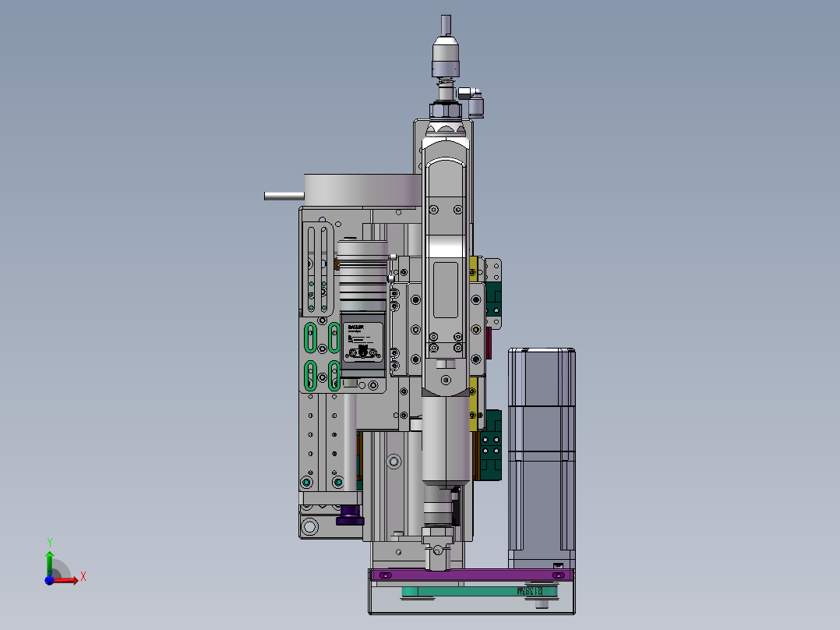Select the purple base plate of the assembly
Screen dimensions: 840x630
click(471, 575)
